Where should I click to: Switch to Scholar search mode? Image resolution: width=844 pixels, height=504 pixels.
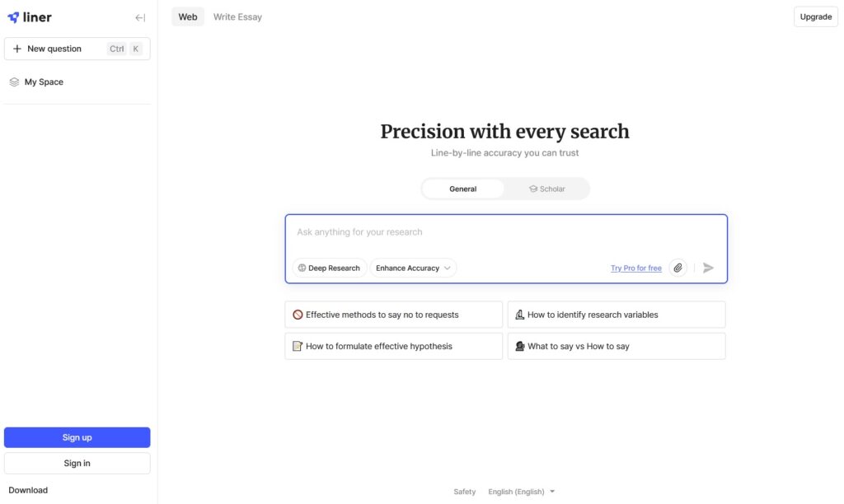tap(546, 189)
